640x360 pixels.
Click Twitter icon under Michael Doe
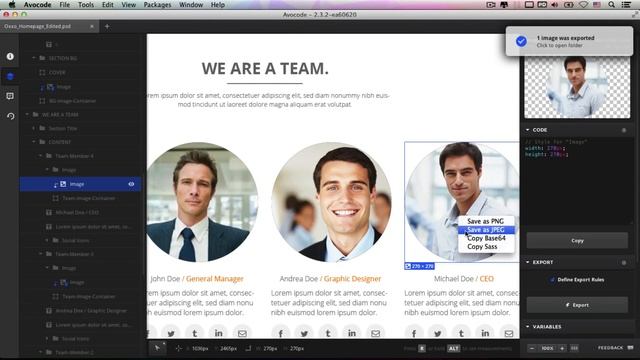tap(437, 333)
